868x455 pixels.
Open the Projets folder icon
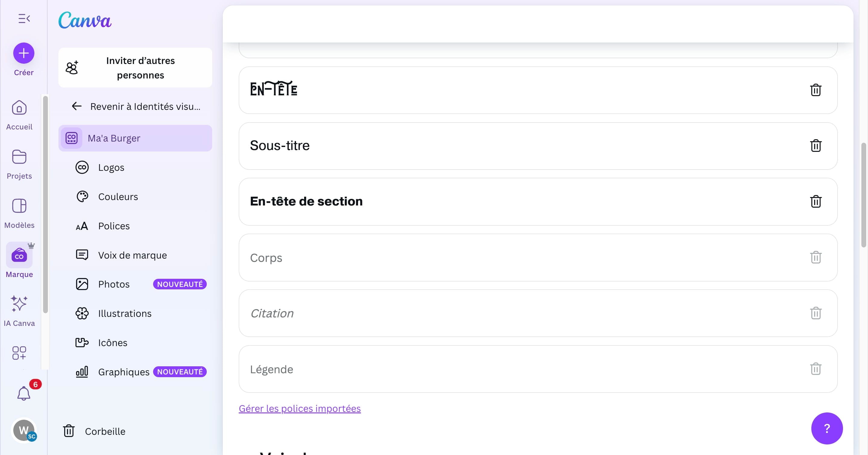(x=19, y=157)
